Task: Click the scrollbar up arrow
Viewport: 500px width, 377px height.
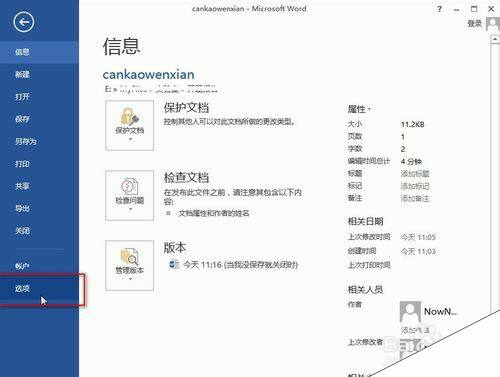Action: coord(495,39)
